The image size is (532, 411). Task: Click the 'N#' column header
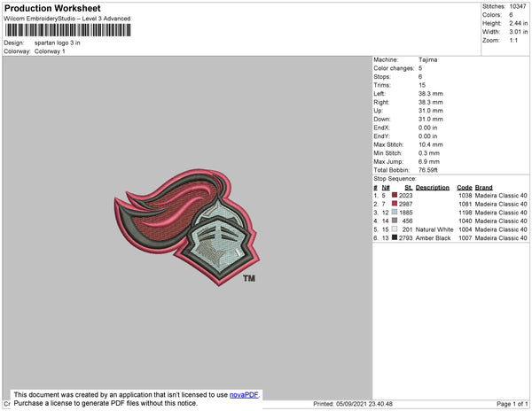(x=386, y=188)
